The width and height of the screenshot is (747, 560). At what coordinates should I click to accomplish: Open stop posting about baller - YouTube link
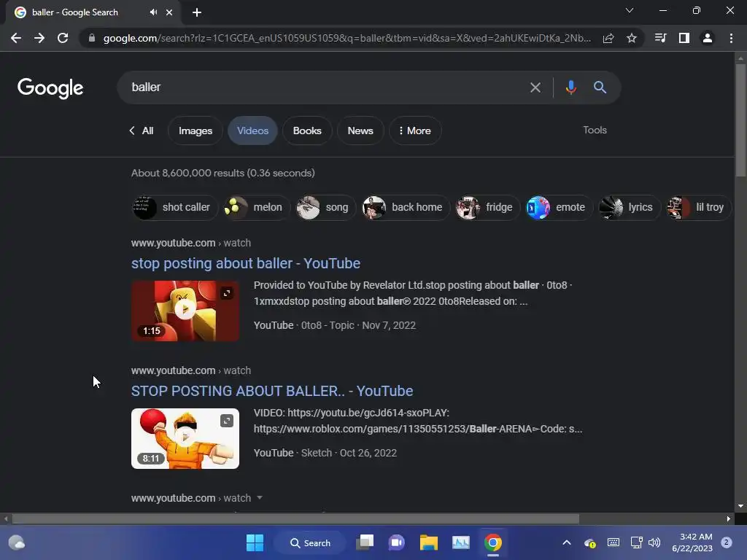click(246, 263)
